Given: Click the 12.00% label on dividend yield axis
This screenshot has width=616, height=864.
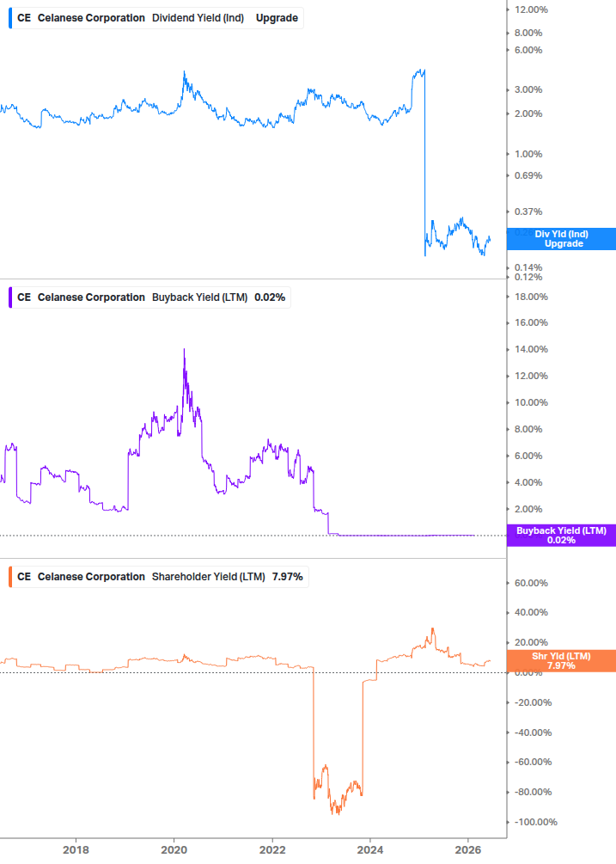Looking at the screenshot, I should point(531,10).
